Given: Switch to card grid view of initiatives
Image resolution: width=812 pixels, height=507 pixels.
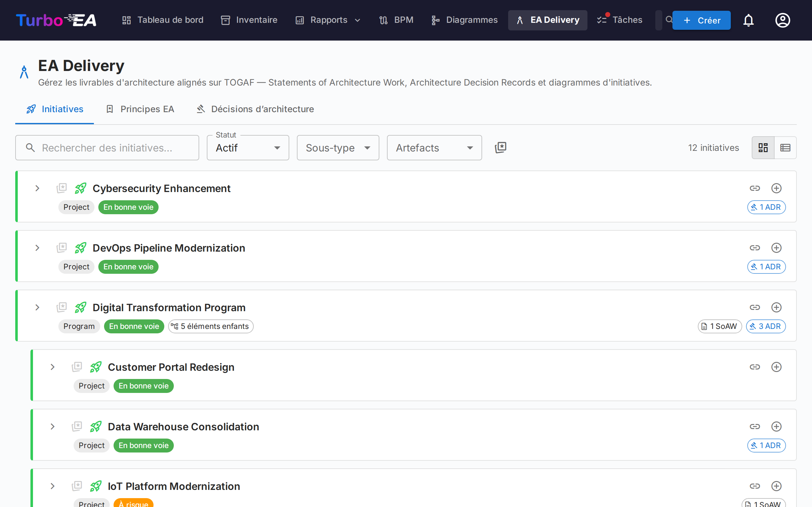Looking at the screenshot, I should tap(763, 148).
